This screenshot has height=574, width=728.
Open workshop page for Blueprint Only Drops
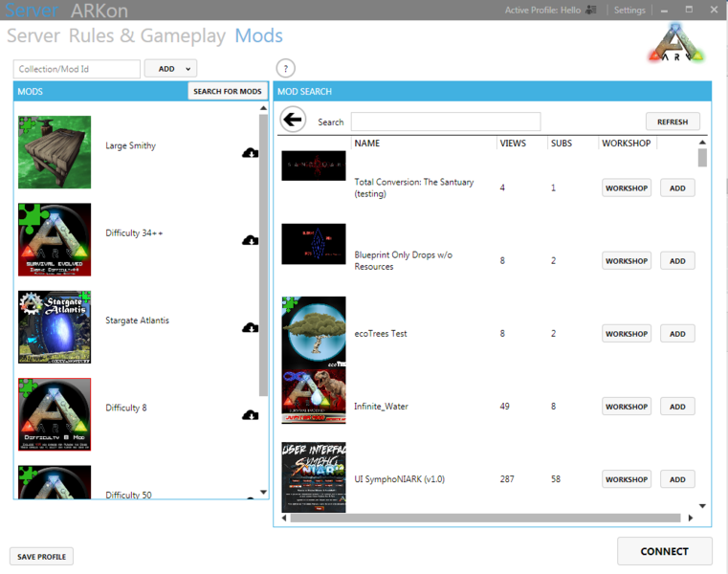coord(627,261)
